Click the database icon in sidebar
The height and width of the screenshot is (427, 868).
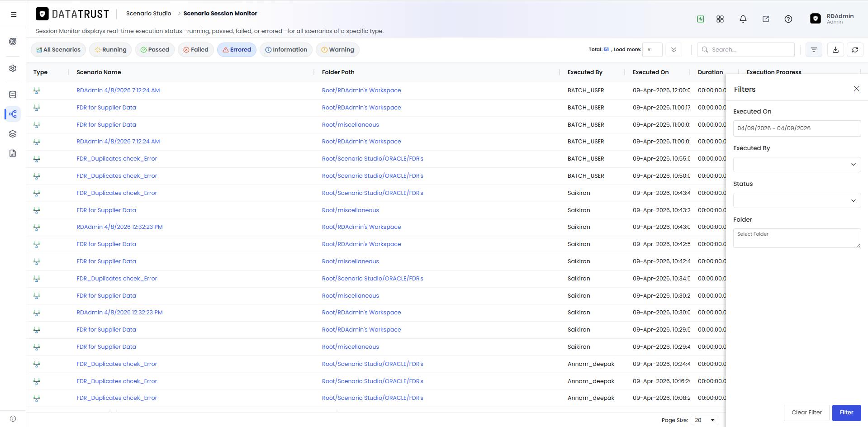13,95
